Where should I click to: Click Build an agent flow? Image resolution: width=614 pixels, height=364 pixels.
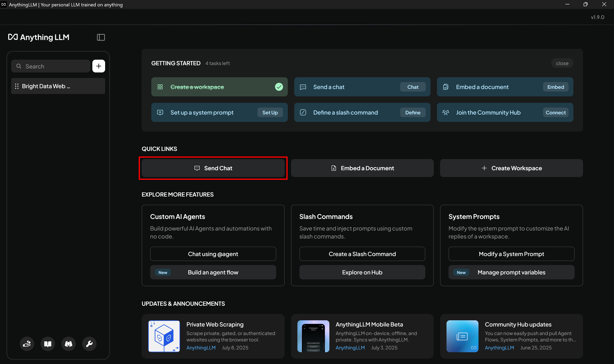point(213,272)
